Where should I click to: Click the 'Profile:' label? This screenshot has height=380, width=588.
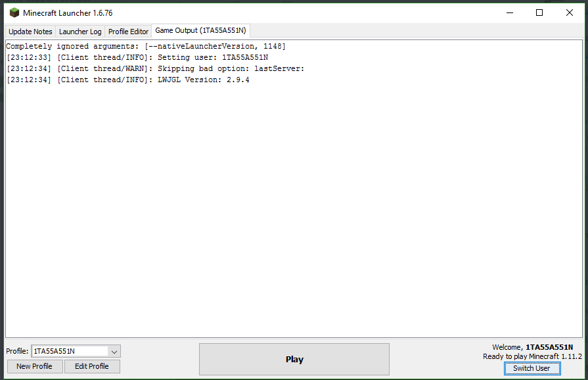point(17,352)
